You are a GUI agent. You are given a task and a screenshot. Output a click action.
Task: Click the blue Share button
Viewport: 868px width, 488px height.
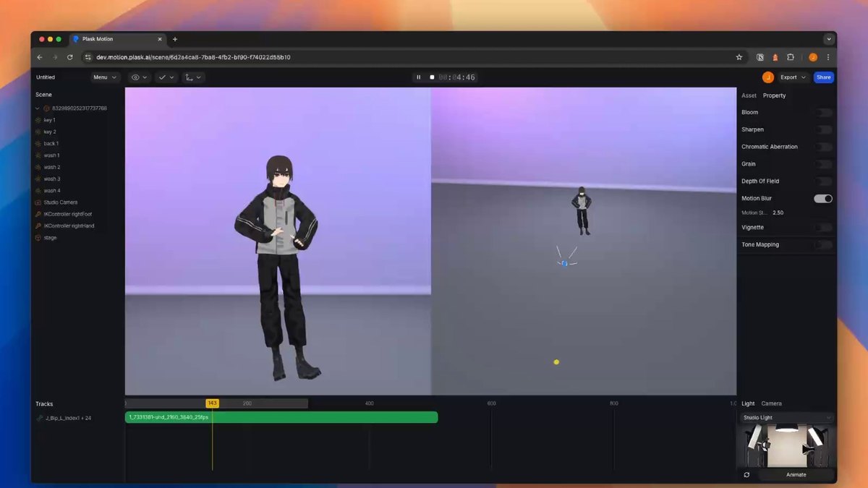[x=823, y=77]
